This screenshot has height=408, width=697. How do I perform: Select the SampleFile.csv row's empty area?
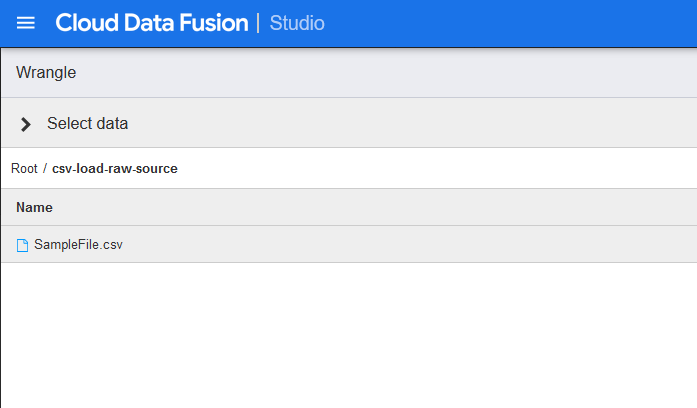(409, 244)
